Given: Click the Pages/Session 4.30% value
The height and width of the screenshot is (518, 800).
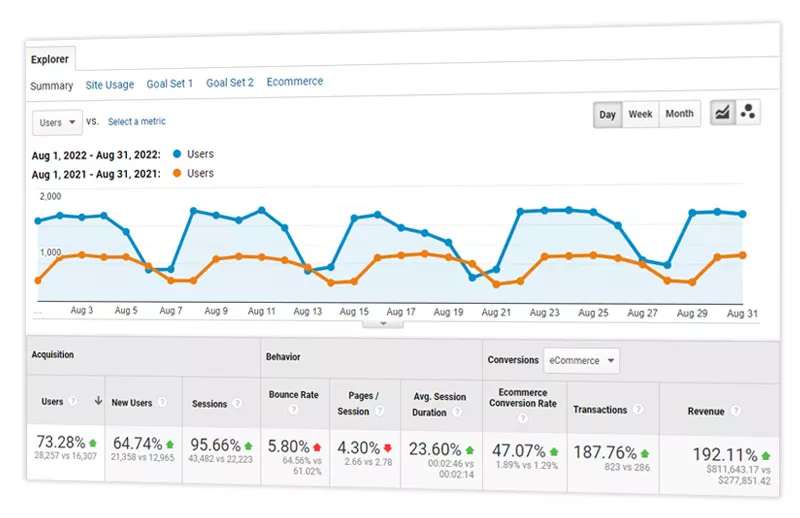Looking at the screenshot, I should pos(358,448).
